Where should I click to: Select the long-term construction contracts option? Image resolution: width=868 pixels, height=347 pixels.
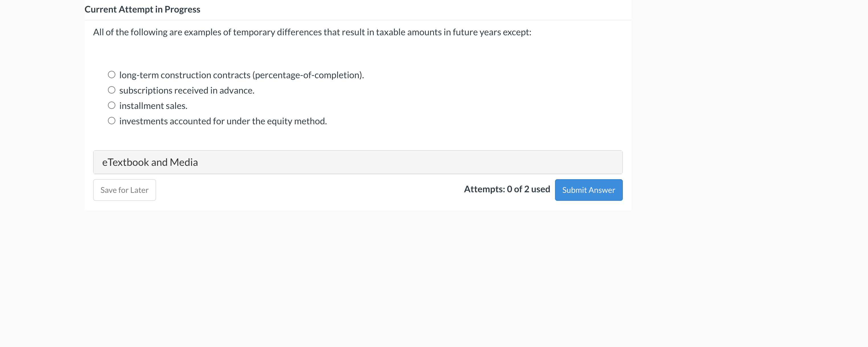(112, 74)
